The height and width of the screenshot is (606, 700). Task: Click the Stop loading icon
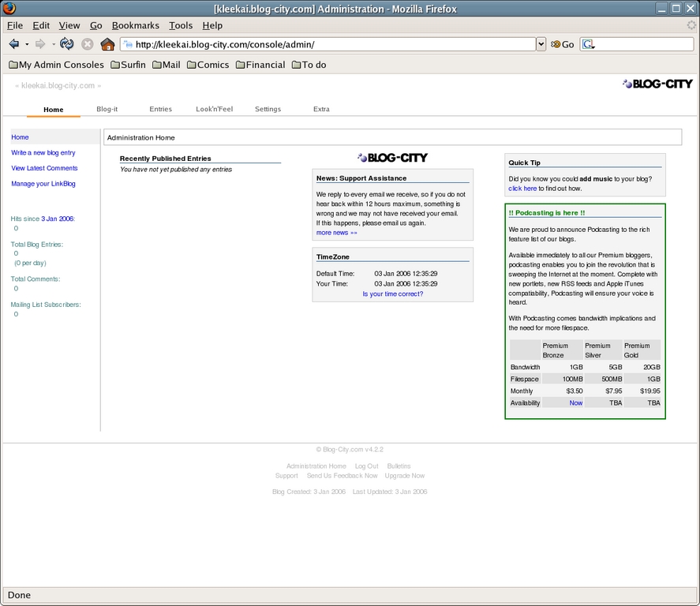tap(88, 44)
